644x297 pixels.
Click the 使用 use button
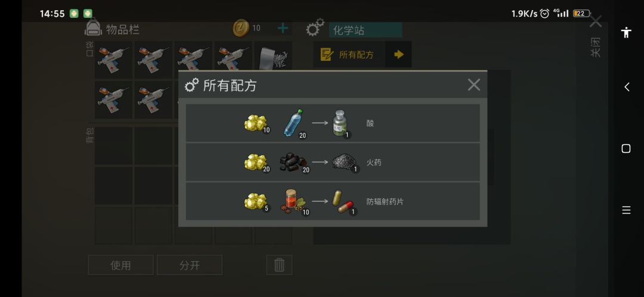[x=120, y=265]
